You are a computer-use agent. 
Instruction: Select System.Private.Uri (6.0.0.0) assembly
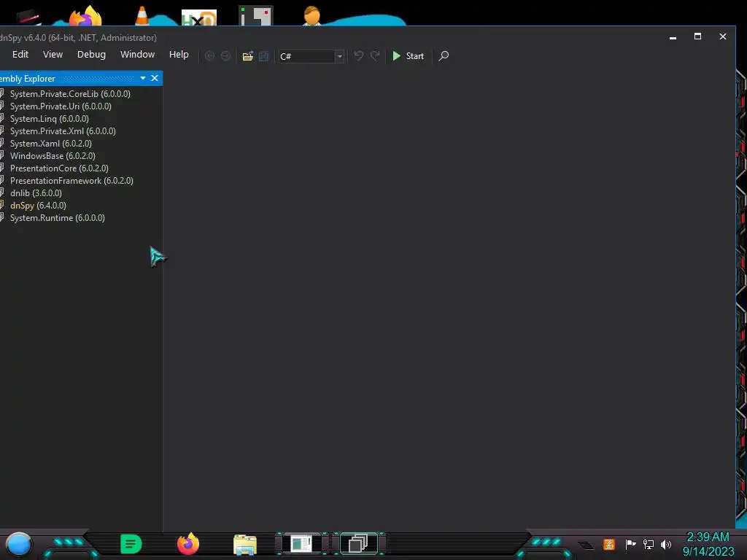click(61, 106)
